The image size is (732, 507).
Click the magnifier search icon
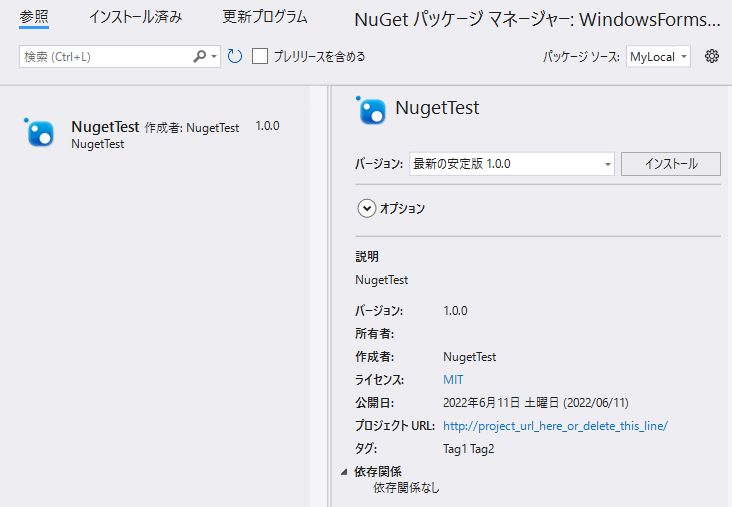click(199, 56)
